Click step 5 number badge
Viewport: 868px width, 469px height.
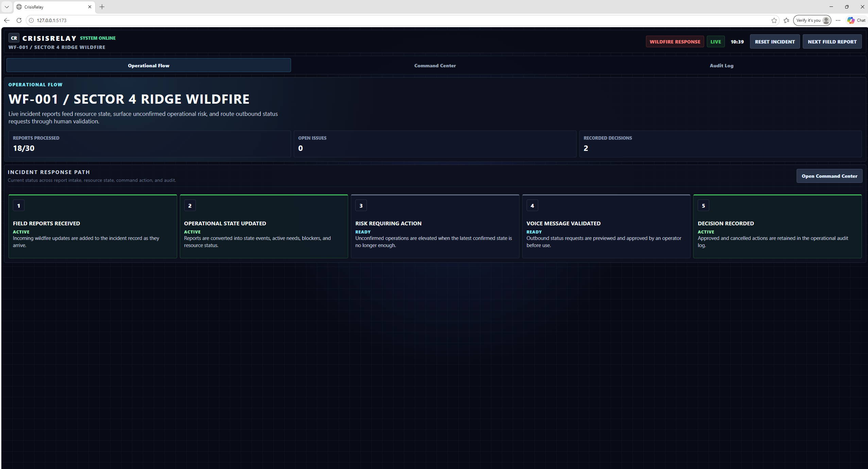[703, 206]
